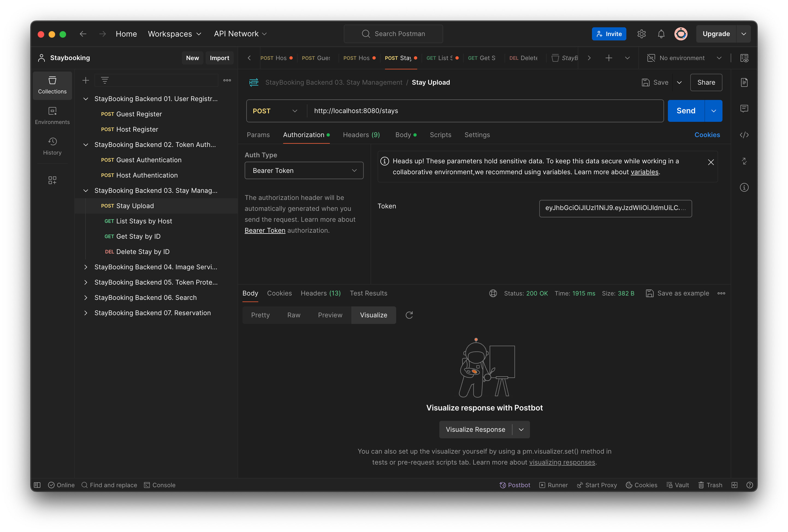This screenshot has width=788, height=532.
Task: Open Postbot from the status bar
Action: pos(515,485)
